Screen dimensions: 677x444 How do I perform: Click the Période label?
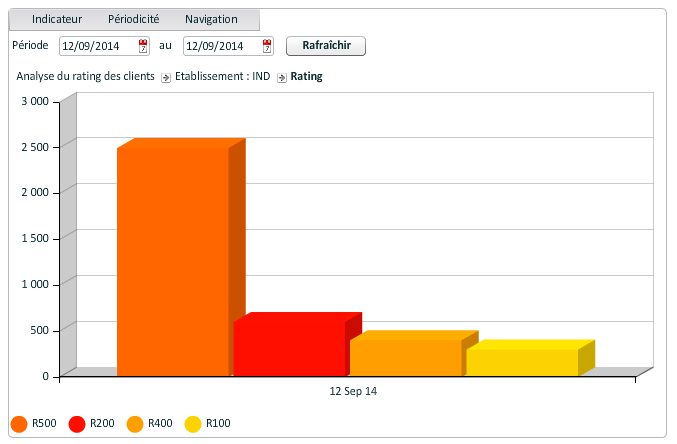coord(30,45)
